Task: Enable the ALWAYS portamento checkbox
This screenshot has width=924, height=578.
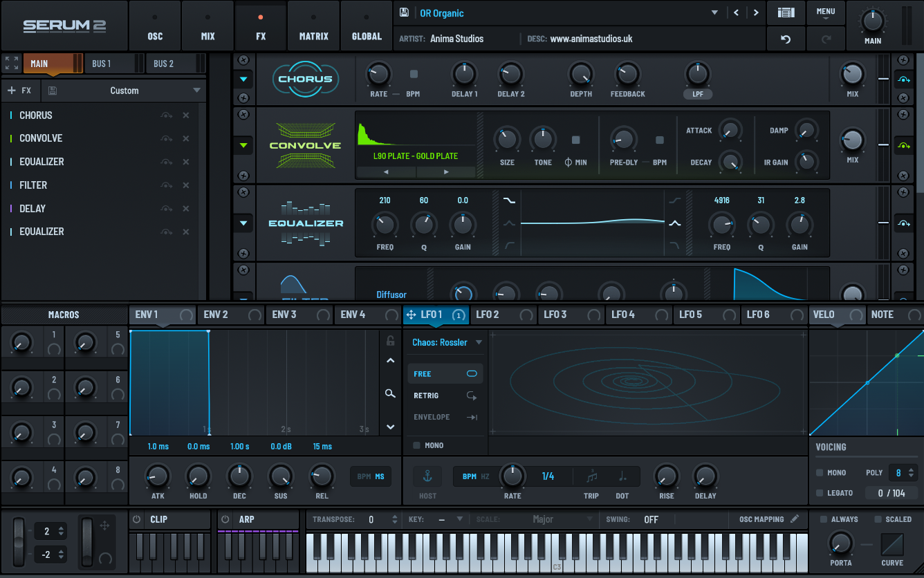Action: [824, 519]
